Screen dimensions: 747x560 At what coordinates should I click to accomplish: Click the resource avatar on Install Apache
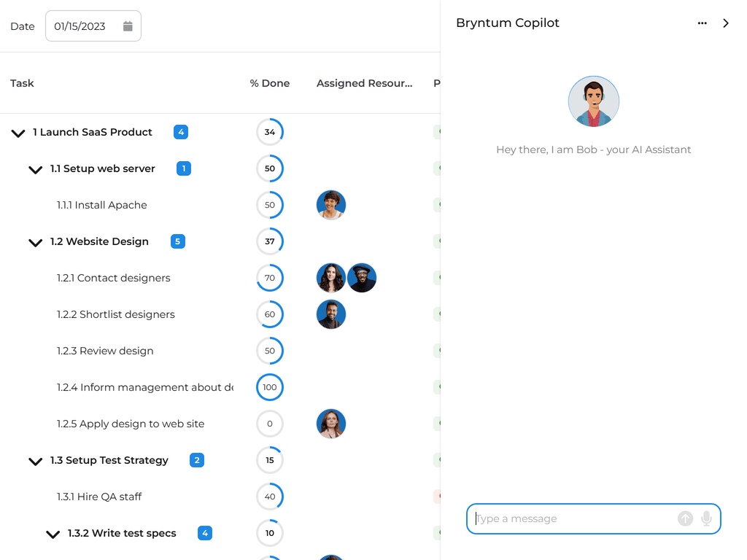[x=331, y=205]
